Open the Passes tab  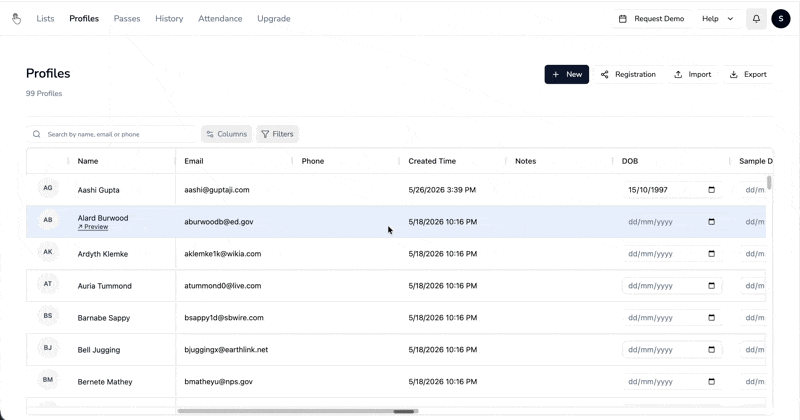127,18
